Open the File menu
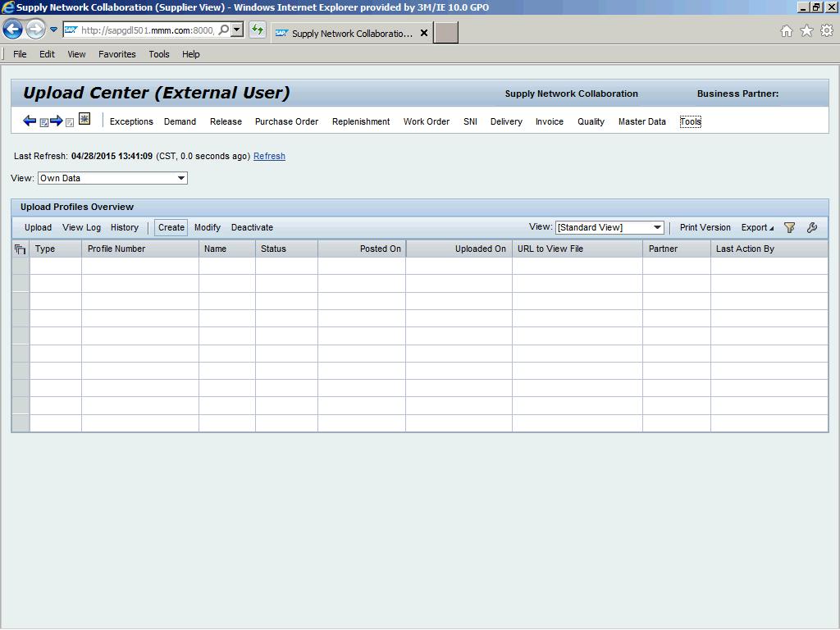The width and height of the screenshot is (840, 630). [x=20, y=54]
